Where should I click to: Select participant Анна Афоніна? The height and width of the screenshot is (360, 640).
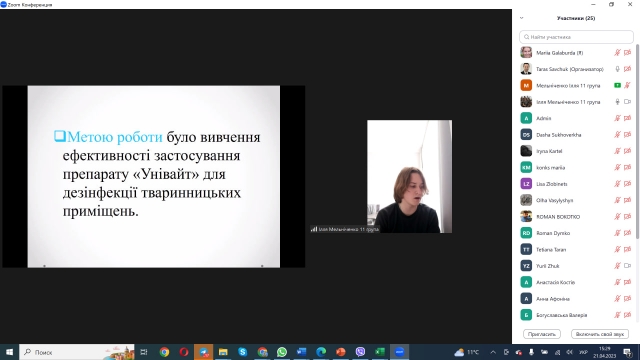(576, 298)
